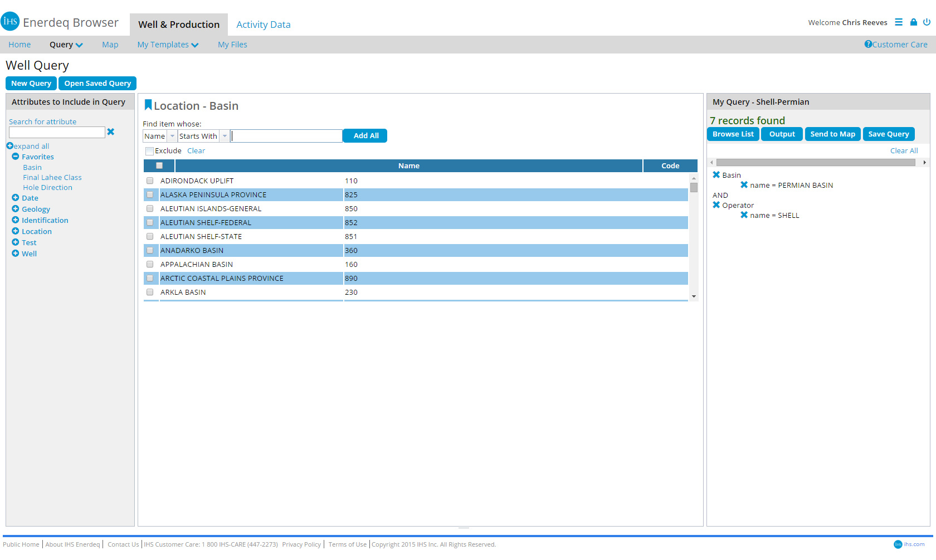This screenshot has height=560, width=936.
Task: Remove Basin criterion with its X
Action: tap(716, 175)
